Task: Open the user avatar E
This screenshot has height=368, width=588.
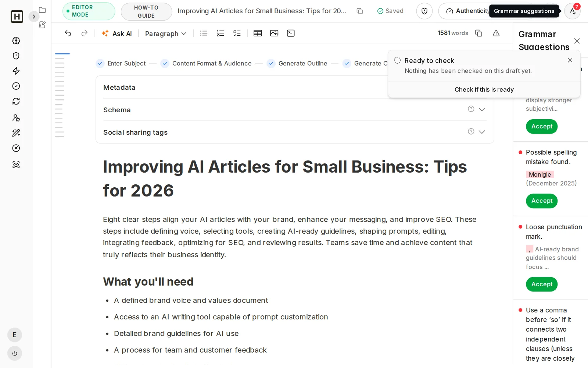Action: click(x=15, y=335)
